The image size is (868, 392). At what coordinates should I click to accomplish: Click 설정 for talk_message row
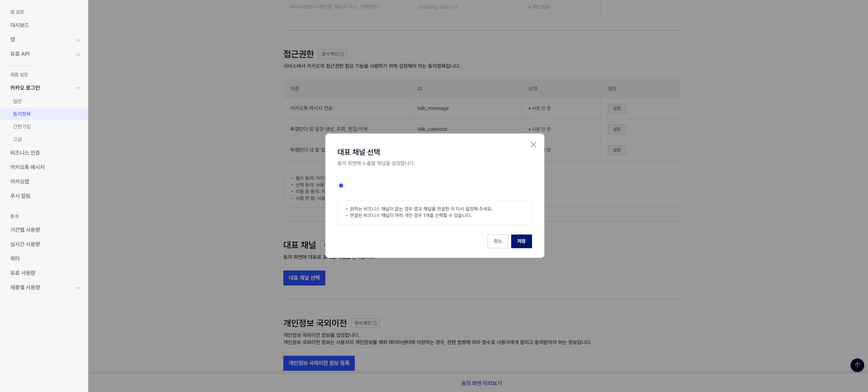(x=617, y=109)
